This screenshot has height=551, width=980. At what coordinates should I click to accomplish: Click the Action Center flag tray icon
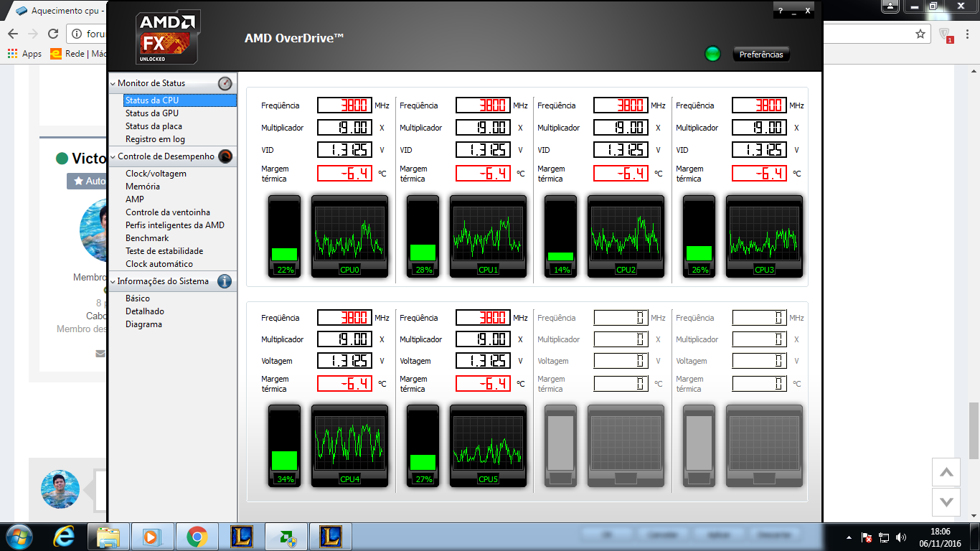867,537
